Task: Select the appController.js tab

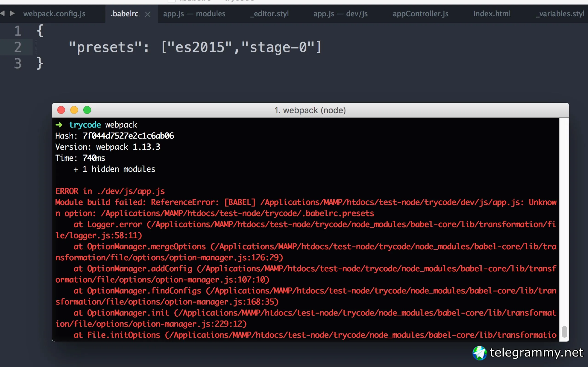Action: pyautogui.click(x=420, y=14)
